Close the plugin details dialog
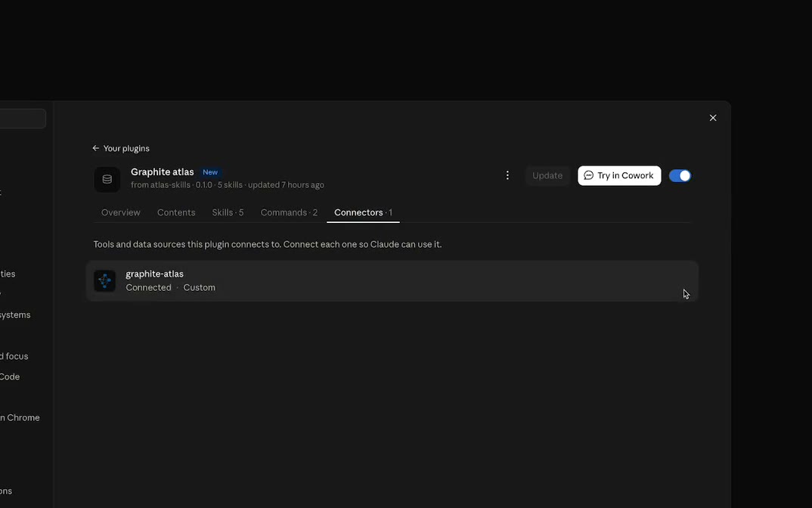Image resolution: width=812 pixels, height=508 pixels. pyautogui.click(x=713, y=118)
